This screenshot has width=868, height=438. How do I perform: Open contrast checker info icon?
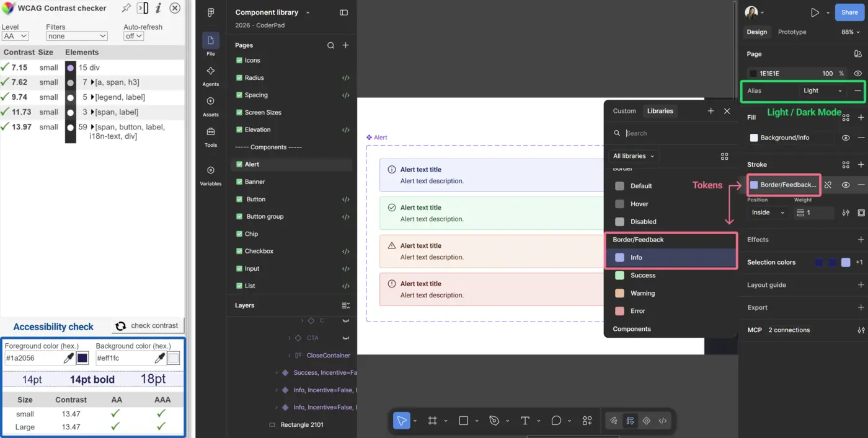158,8
